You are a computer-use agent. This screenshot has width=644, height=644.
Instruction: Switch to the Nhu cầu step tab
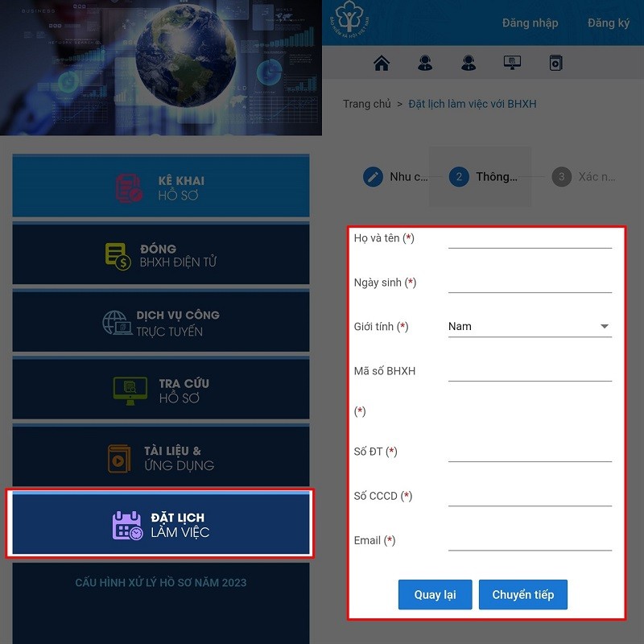[373, 177]
